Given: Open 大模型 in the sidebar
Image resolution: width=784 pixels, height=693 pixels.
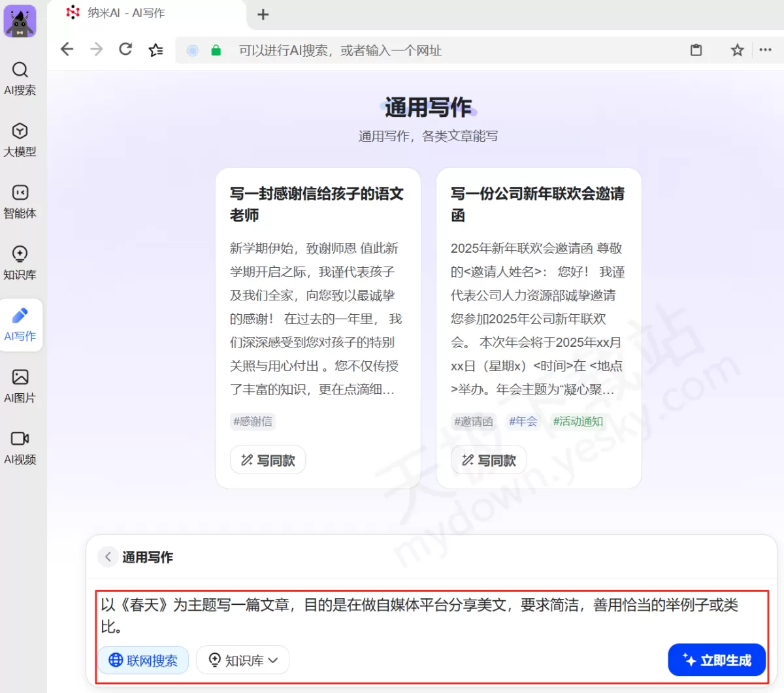Looking at the screenshot, I should pos(20,140).
